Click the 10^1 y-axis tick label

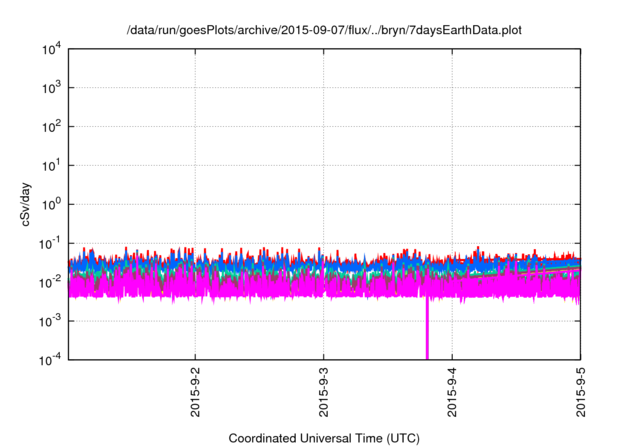51,165
